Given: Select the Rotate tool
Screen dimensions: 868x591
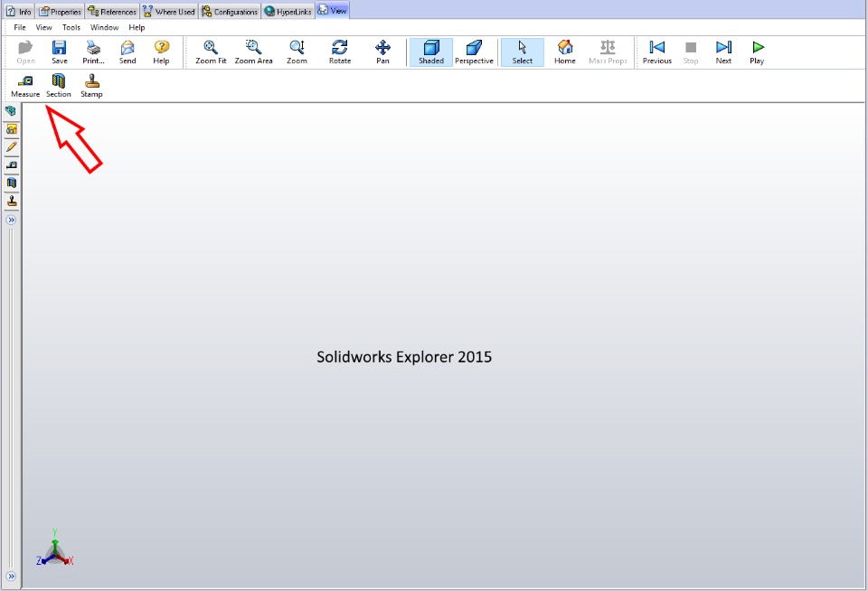Looking at the screenshot, I should pos(340,52).
